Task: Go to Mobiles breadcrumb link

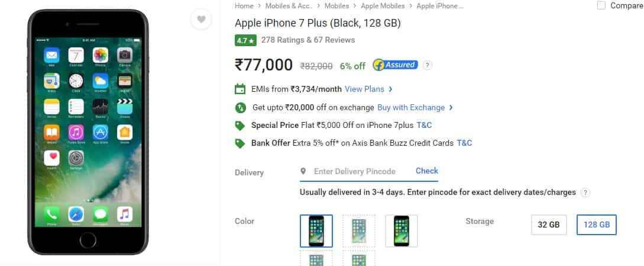Action: click(x=337, y=6)
